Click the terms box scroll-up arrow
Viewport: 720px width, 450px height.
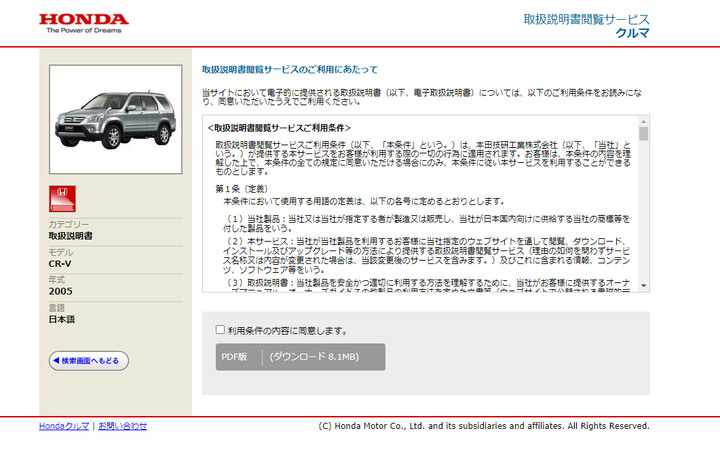[643, 122]
